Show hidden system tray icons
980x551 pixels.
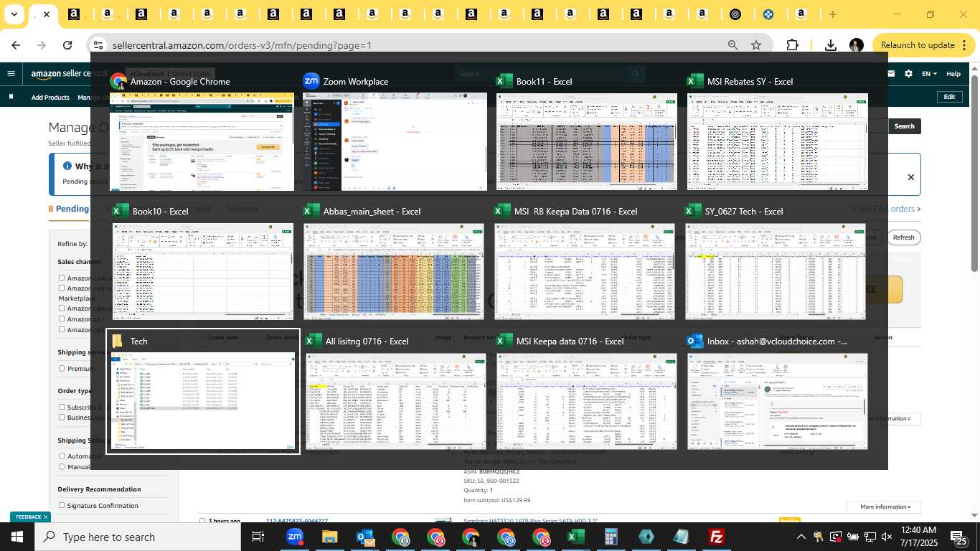801,537
